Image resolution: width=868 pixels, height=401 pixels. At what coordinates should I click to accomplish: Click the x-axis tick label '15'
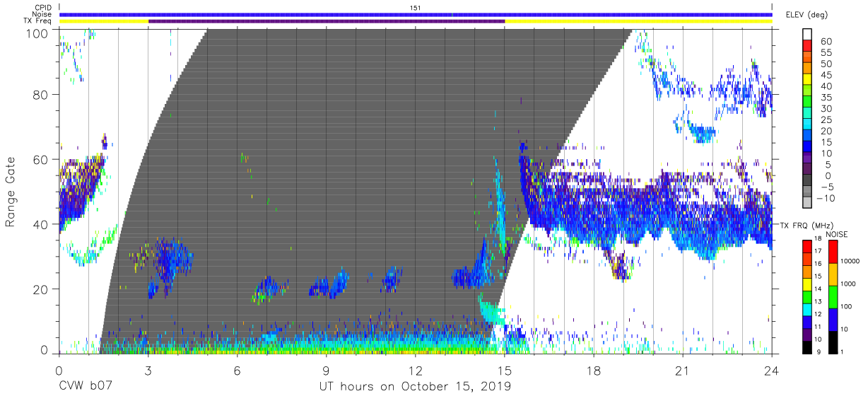pos(505,370)
